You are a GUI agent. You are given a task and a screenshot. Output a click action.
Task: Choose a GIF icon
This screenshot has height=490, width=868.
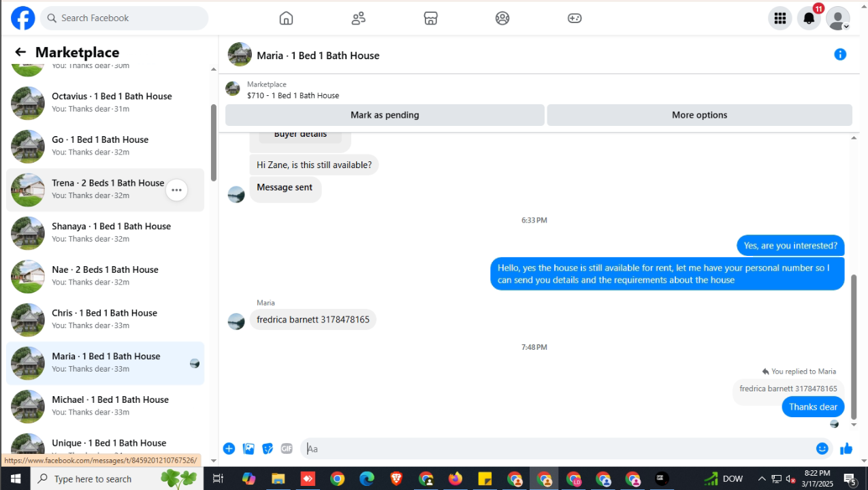[x=287, y=448]
